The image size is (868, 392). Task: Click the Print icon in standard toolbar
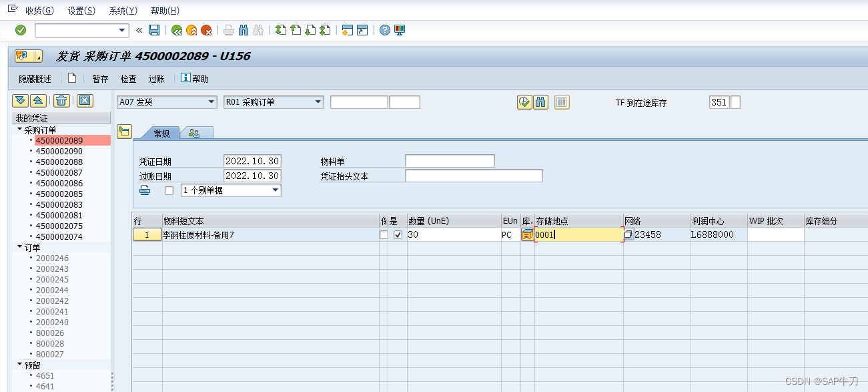[x=229, y=30]
